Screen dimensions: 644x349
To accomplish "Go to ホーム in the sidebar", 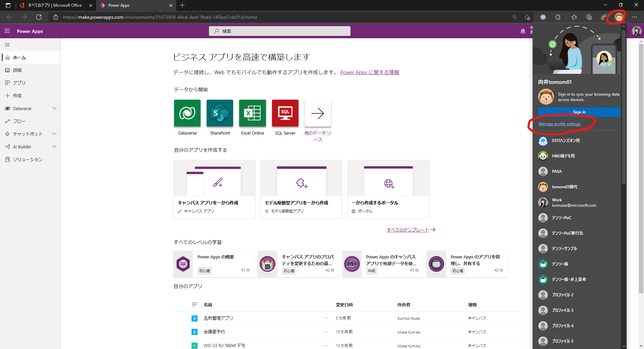I will click(x=30, y=57).
